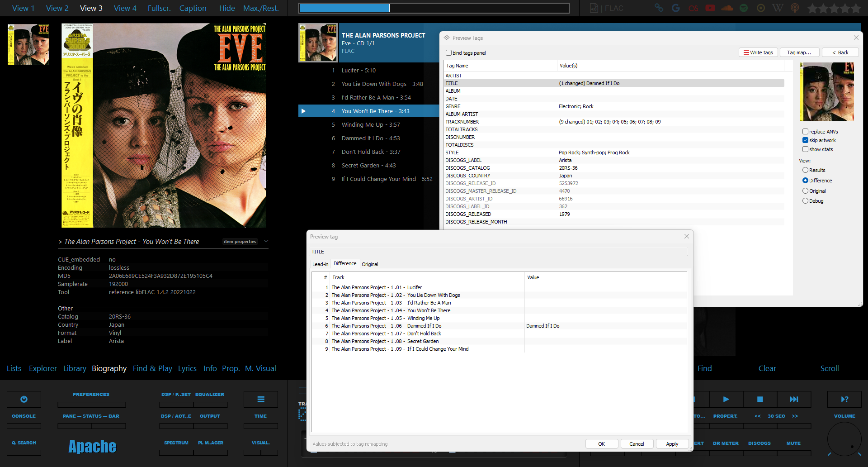This screenshot has height=467, width=868.
Task: Open the YouTube icon
Action: pyautogui.click(x=710, y=8)
